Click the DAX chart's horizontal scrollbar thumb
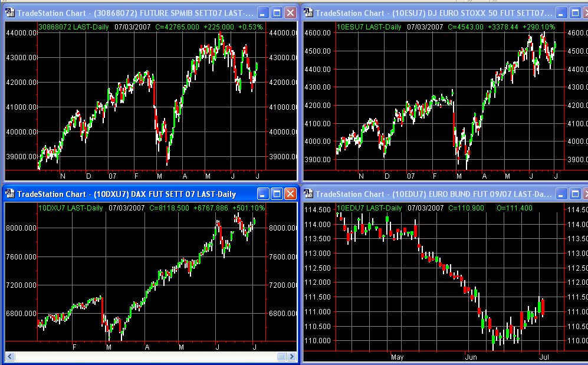This screenshot has width=588, height=365. tap(282, 357)
